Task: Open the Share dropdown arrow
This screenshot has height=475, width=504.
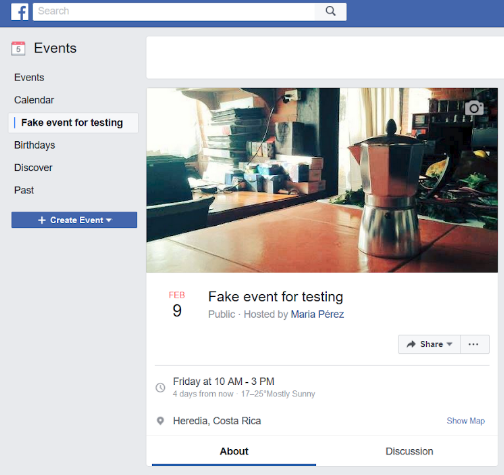Action: click(x=449, y=344)
